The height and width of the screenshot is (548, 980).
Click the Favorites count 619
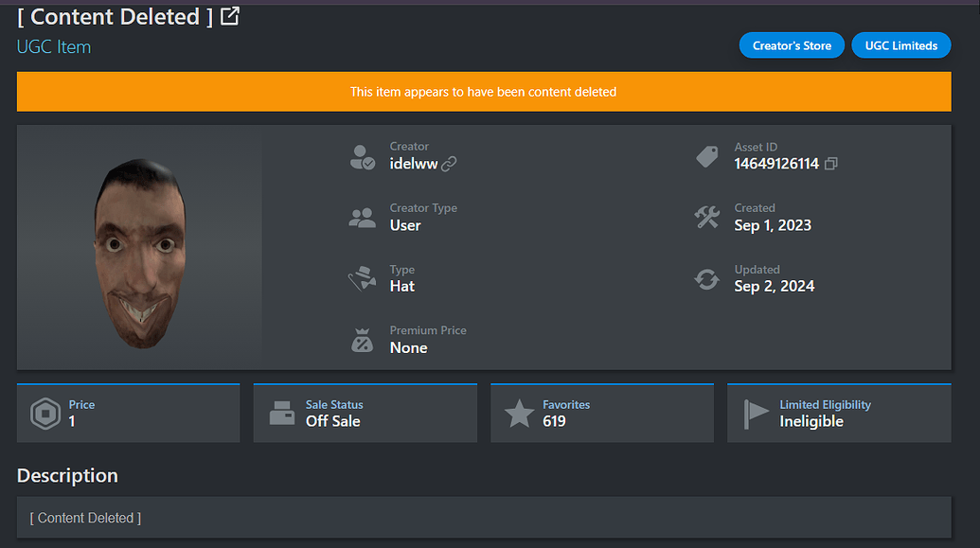[554, 421]
